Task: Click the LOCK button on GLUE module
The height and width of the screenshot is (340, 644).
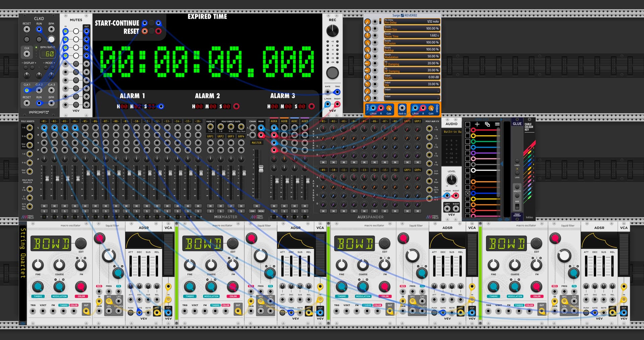Action: click(x=517, y=173)
